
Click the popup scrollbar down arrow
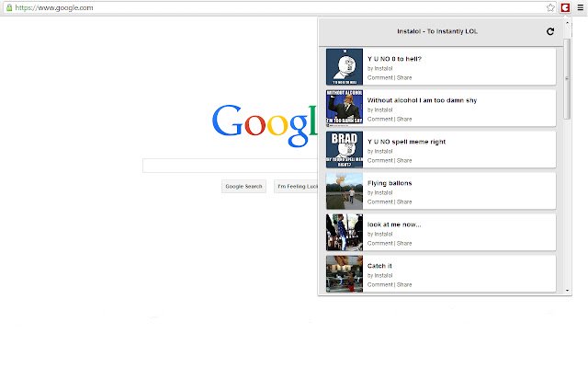point(567,291)
